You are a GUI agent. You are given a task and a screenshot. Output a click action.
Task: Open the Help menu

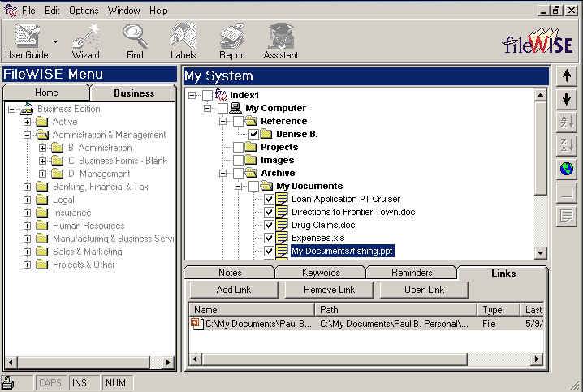point(158,11)
